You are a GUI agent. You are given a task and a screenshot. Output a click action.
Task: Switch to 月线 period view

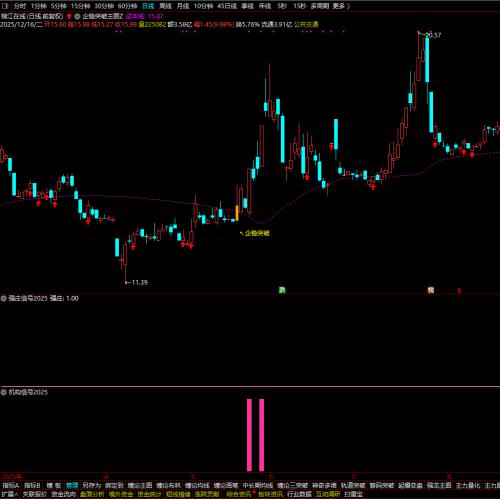pyautogui.click(x=183, y=6)
